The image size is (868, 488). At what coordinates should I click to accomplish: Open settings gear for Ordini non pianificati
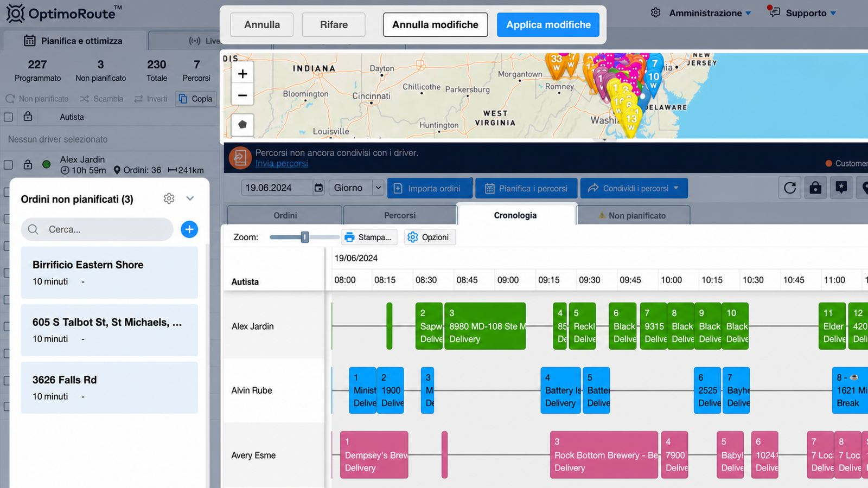click(169, 198)
